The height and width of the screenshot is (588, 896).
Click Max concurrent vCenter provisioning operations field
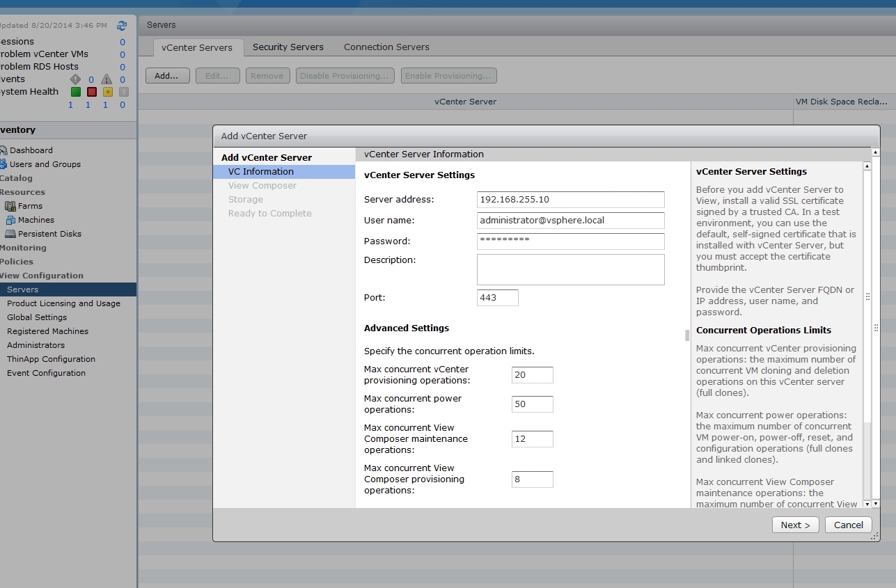click(532, 375)
